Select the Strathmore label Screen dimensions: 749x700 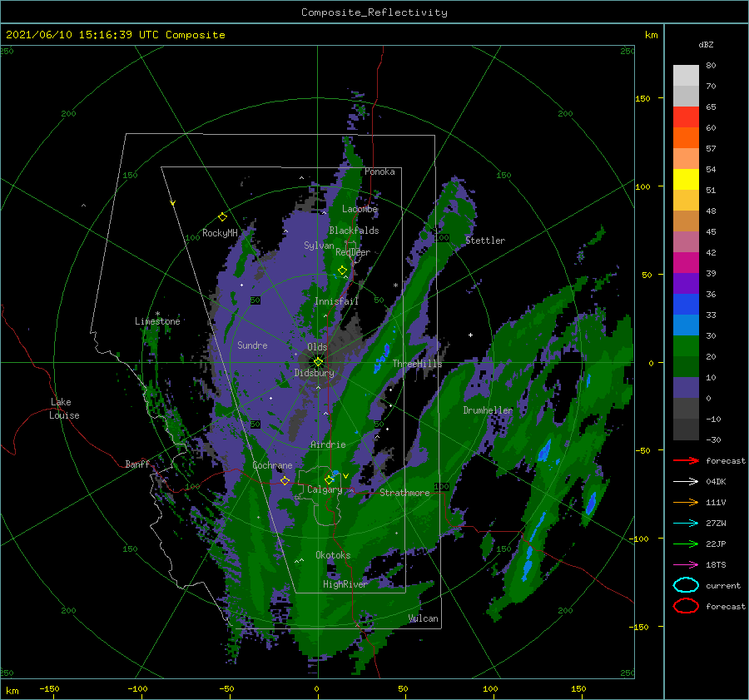click(404, 493)
